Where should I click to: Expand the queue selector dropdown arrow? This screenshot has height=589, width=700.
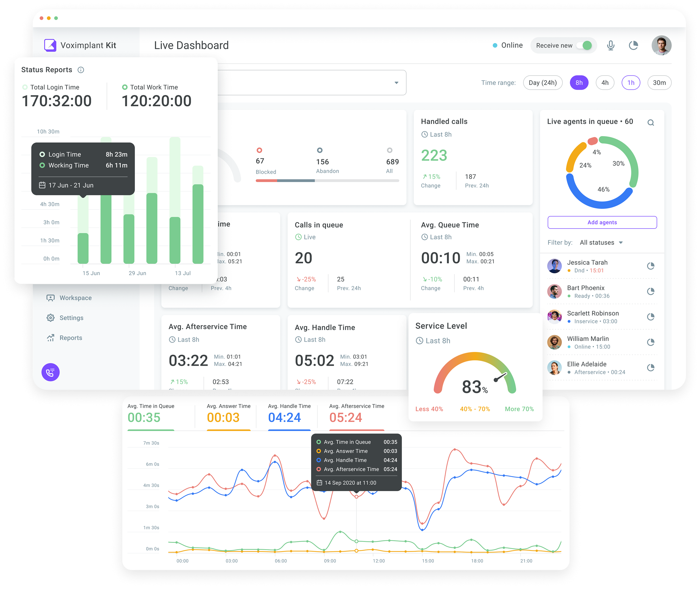point(397,83)
